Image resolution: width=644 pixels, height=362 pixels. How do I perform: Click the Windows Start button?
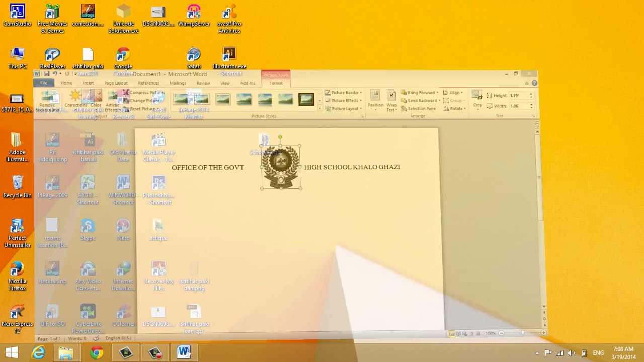tap(12, 353)
